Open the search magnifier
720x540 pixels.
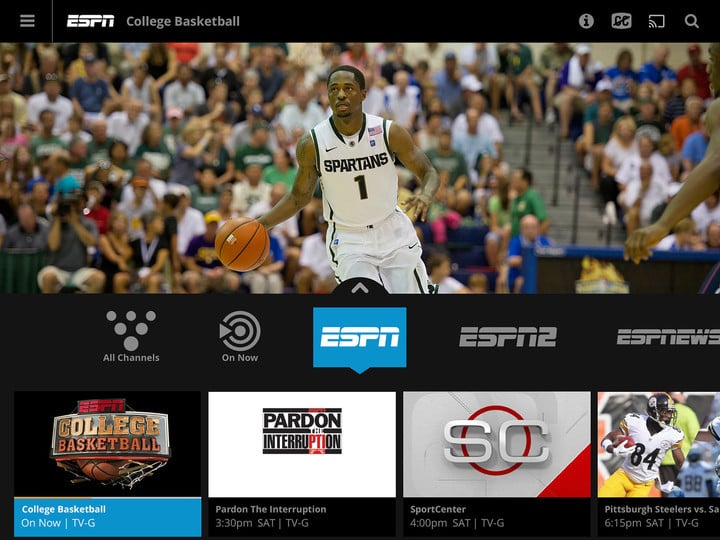[x=692, y=21]
